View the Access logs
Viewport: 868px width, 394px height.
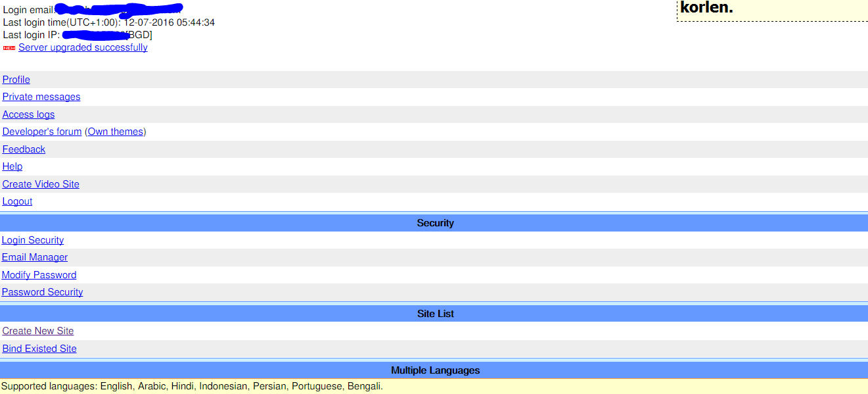(28, 114)
